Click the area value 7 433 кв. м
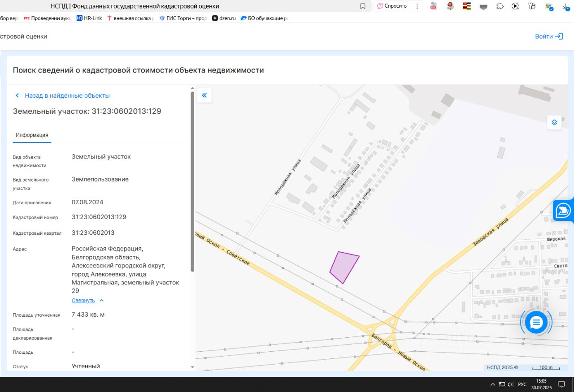The width and height of the screenshot is (574, 392). click(88, 314)
